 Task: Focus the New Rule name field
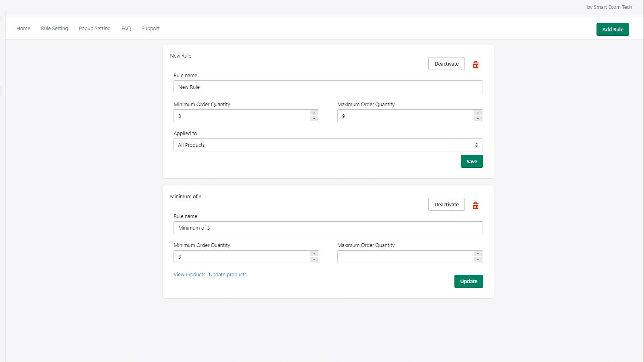click(x=328, y=87)
